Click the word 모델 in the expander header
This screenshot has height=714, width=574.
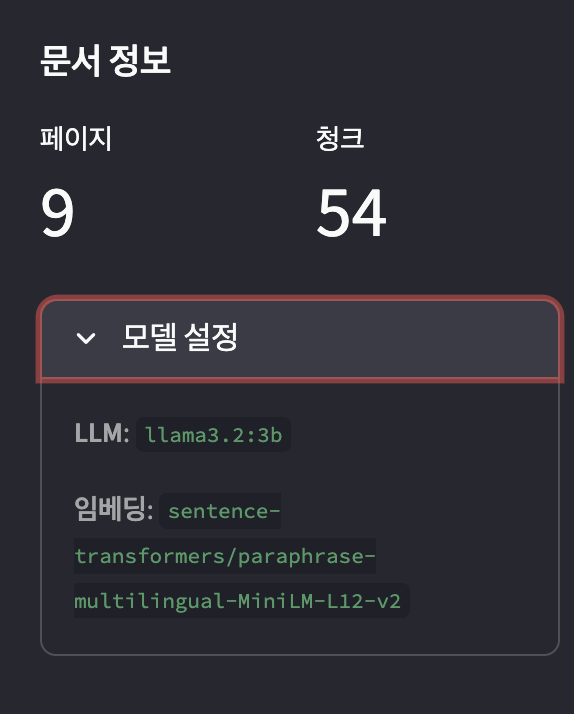pos(149,337)
